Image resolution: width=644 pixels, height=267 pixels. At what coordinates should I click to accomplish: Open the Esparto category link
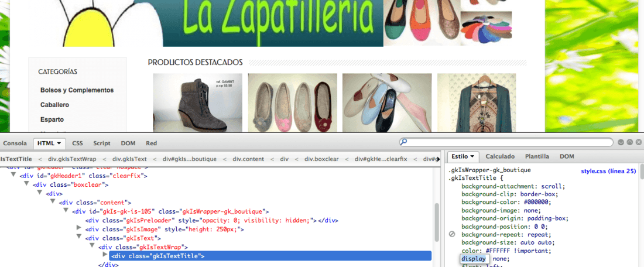[52, 119]
